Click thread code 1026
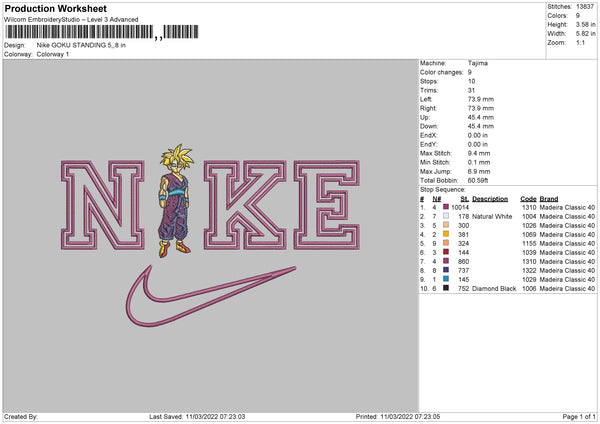The image size is (600, 424). point(529,225)
